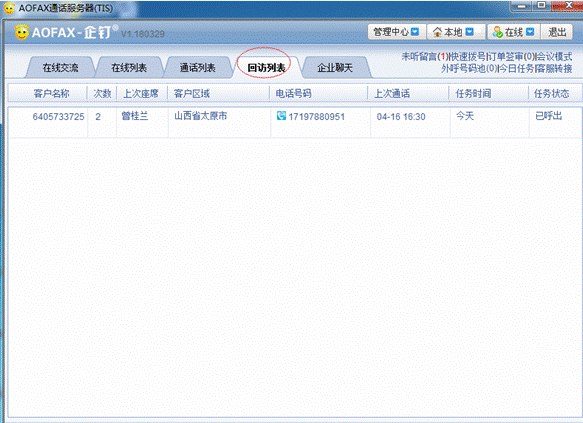Click the 会议模式 link
The height and width of the screenshot is (423, 583).
pyautogui.click(x=554, y=56)
